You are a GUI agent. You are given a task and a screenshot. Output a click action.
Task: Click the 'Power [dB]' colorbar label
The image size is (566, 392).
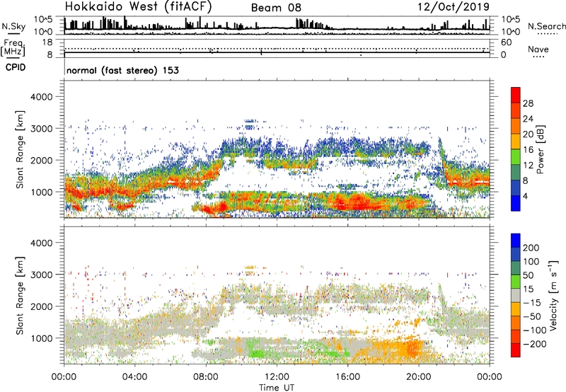540,149
